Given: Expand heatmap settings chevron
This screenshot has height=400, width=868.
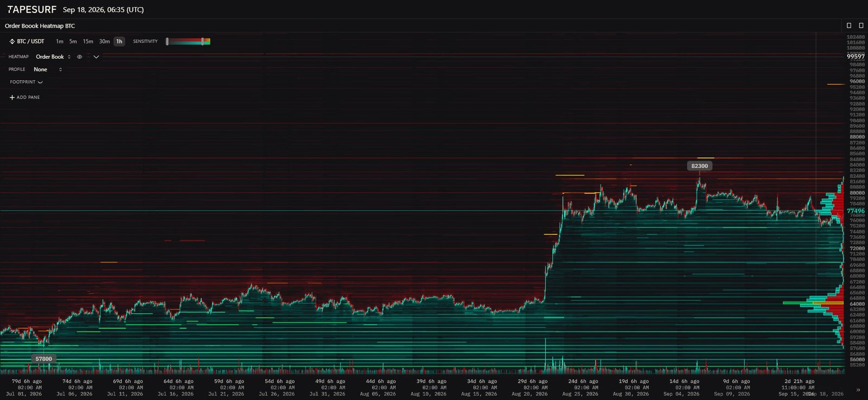Looking at the screenshot, I should point(96,56).
